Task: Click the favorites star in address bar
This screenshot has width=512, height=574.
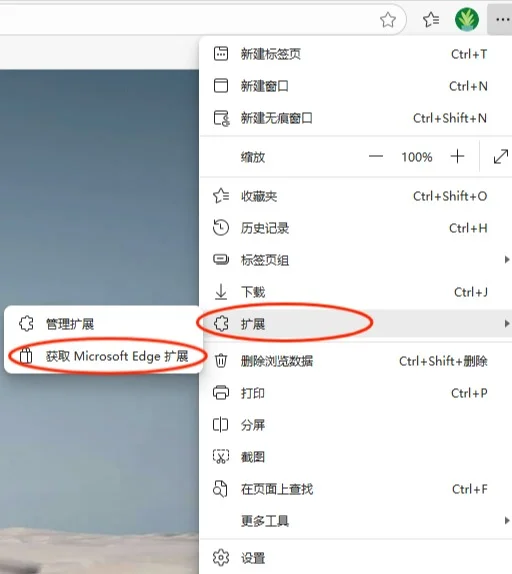Action: point(388,20)
